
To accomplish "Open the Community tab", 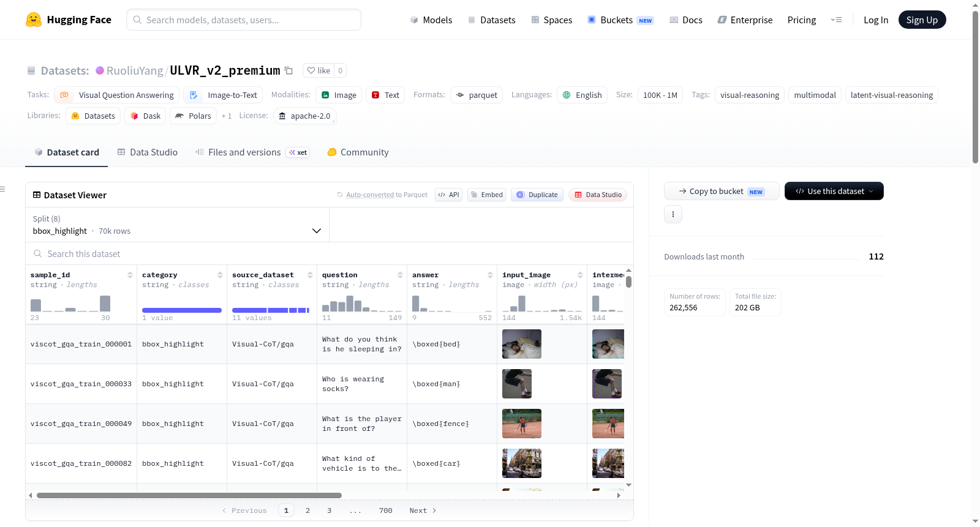I will [358, 152].
